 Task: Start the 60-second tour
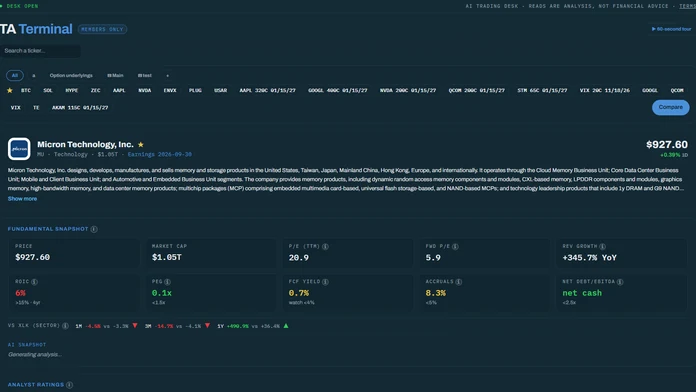tap(671, 29)
